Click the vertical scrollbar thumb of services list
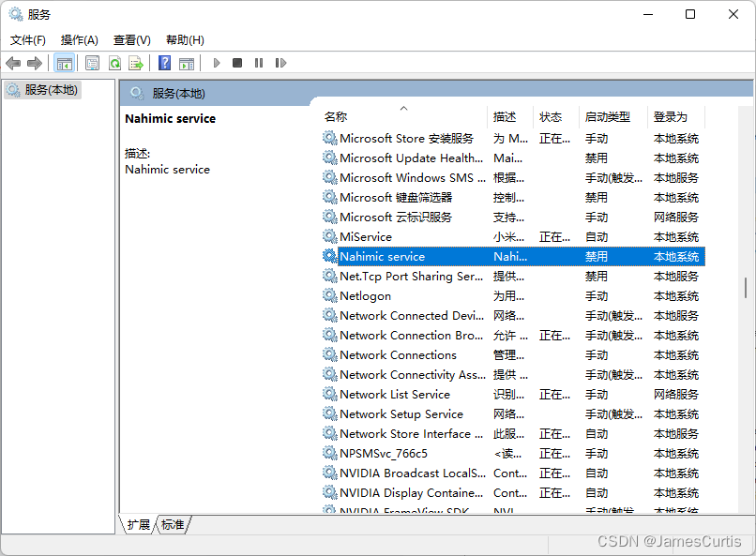The image size is (756, 556). coord(746,288)
